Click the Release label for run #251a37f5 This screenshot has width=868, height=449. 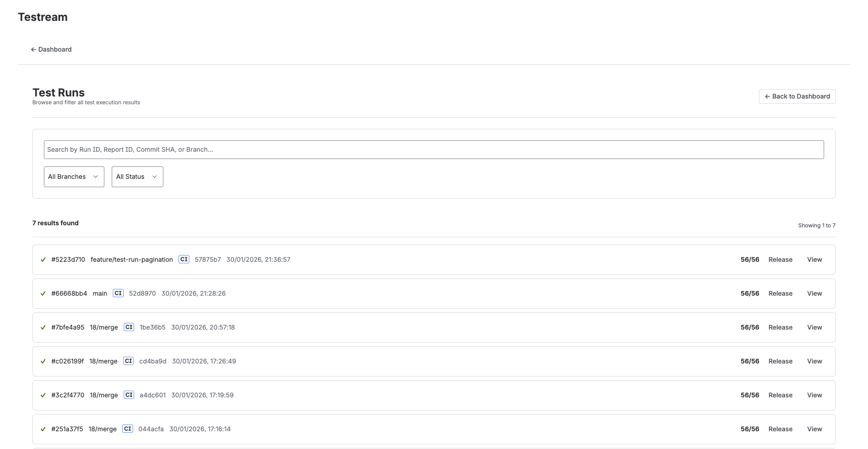[x=780, y=429]
